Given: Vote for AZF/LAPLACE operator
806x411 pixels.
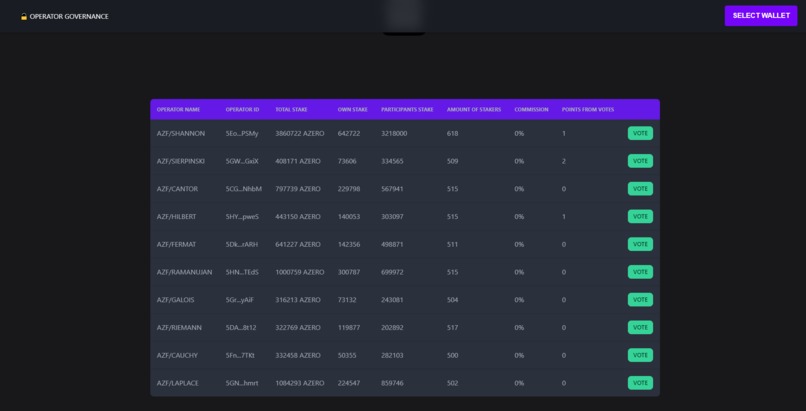Looking at the screenshot, I should click(640, 383).
